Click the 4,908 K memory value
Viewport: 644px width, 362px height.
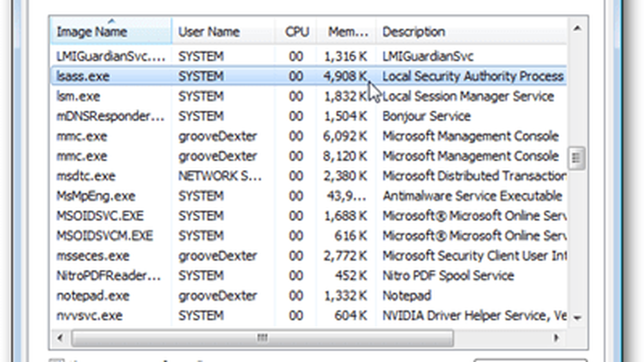[x=345, y=76]
